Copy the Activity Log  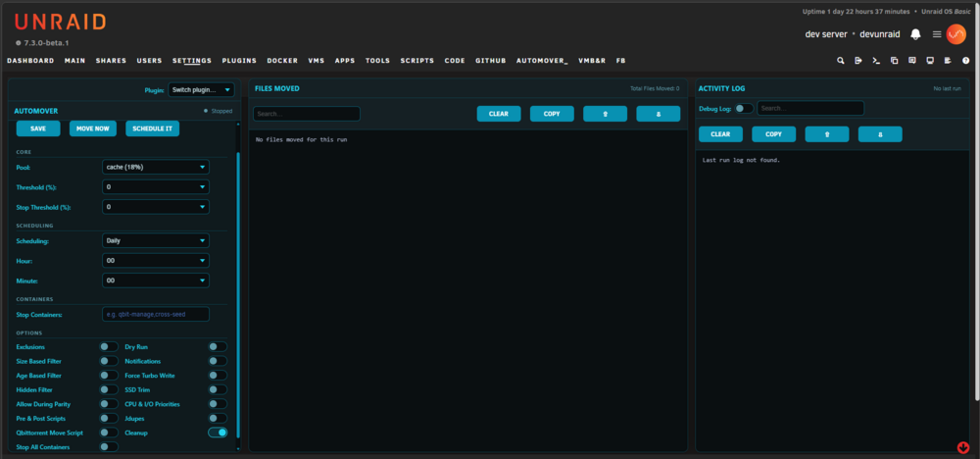[774, 134]
